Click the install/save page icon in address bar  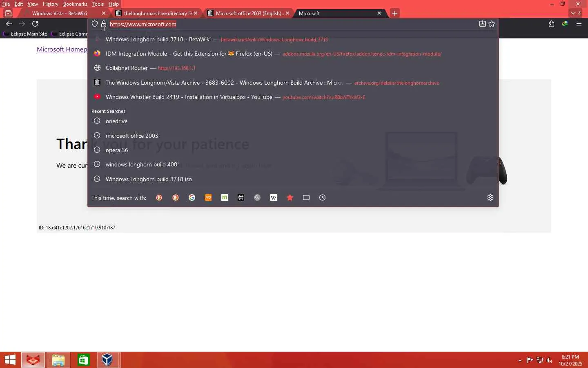coord(482,24)
